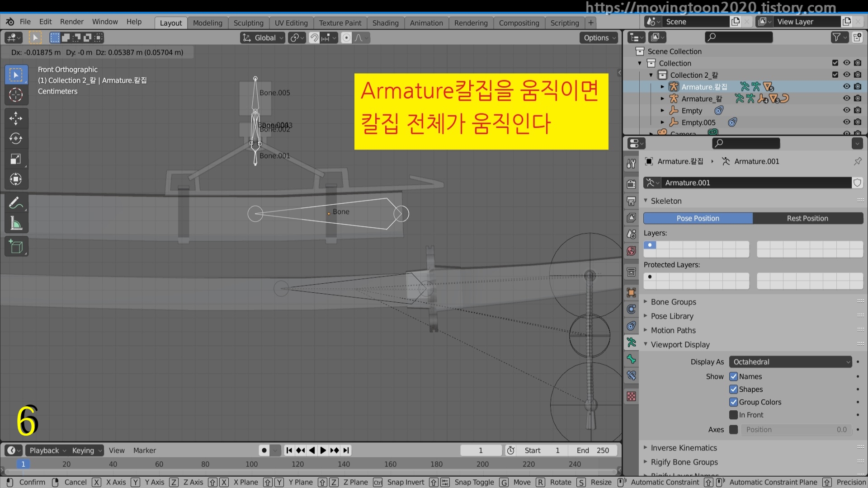Open the Display As Octahedral dropdown
Viewport: 868px width, 488px height.
pyautogui.click(x=791, y=362)
